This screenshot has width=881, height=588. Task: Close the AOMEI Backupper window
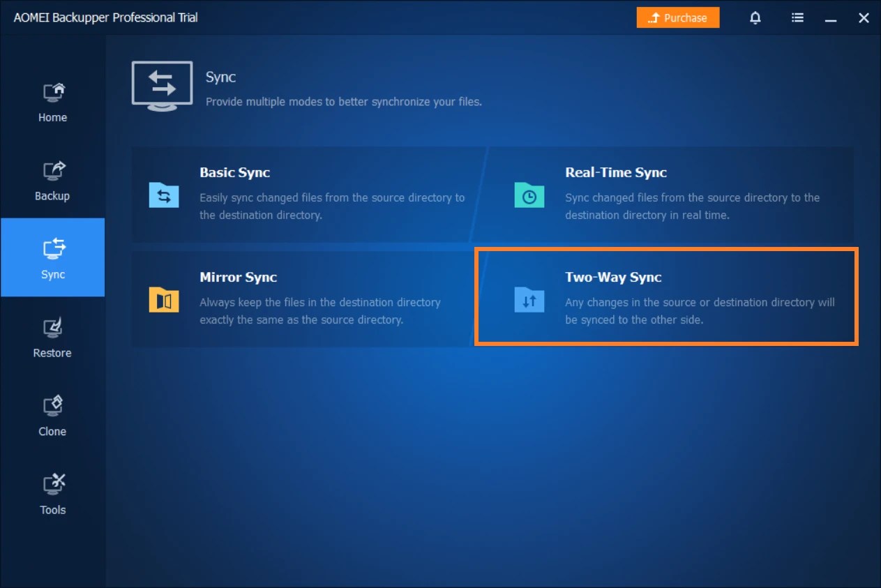click(864, 18)
